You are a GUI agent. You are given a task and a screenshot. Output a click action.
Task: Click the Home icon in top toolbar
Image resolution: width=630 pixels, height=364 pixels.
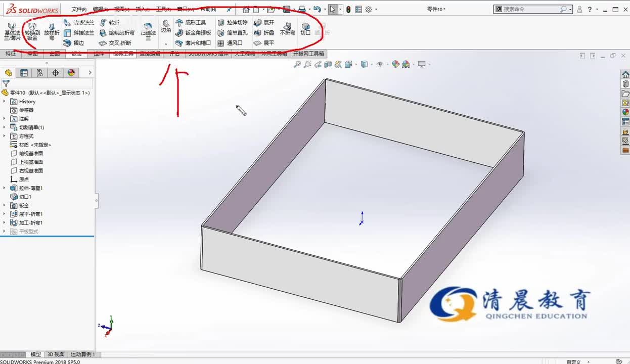(246, 9)
